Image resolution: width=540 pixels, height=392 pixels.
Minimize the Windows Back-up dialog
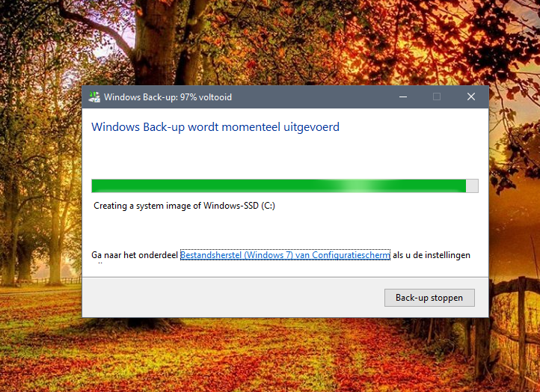click(x=403, y=97)
